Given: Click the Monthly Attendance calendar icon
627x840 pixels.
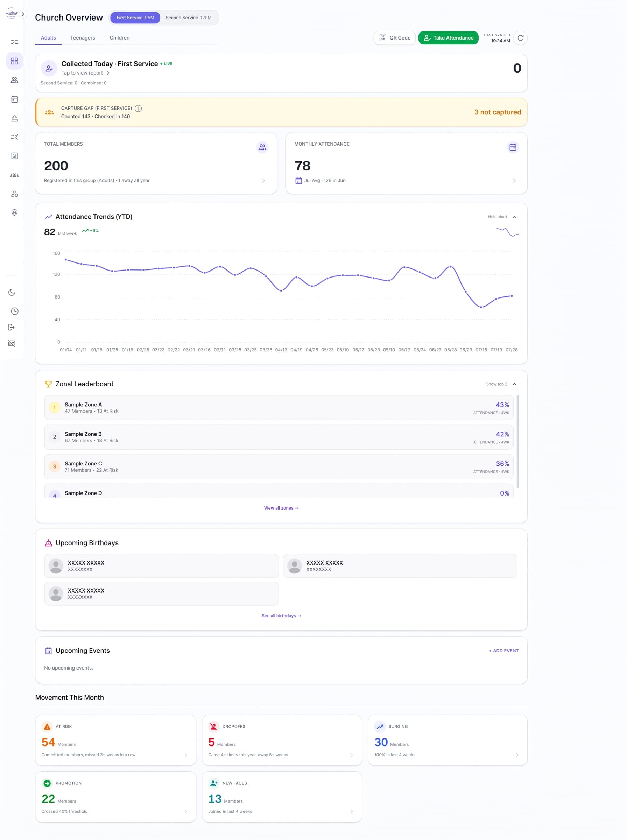Looking at the screenshot, I should 512,147.
